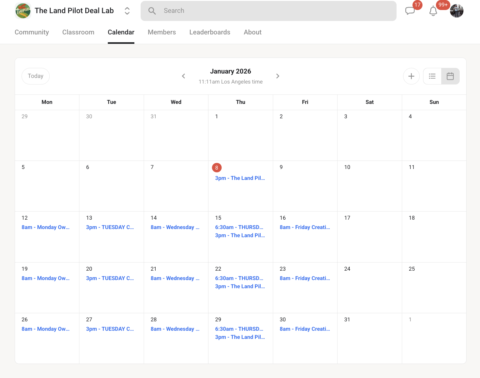Open 8am Friday Creati event on January 23
The width and height of the screenshot is (480, 378).
305,278
